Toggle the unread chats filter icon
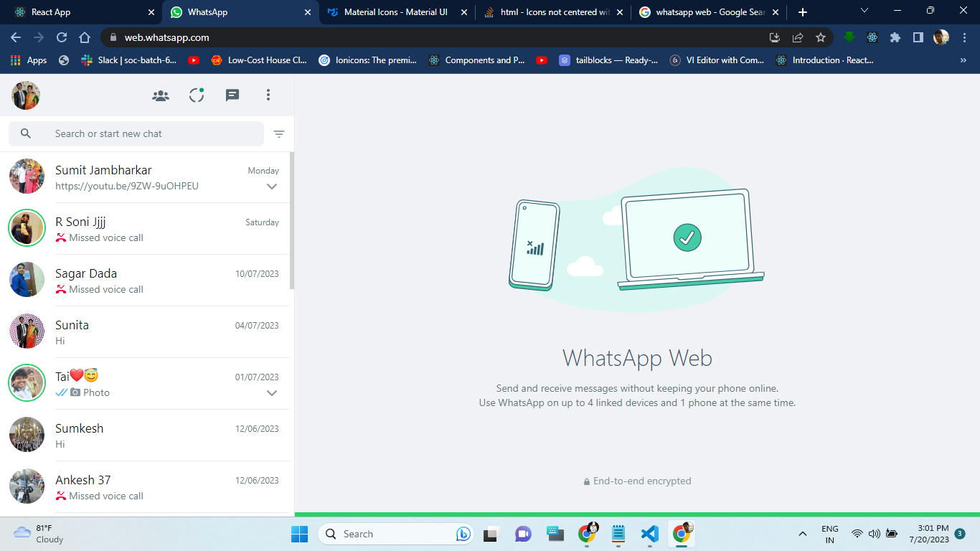 coord(279,134)
